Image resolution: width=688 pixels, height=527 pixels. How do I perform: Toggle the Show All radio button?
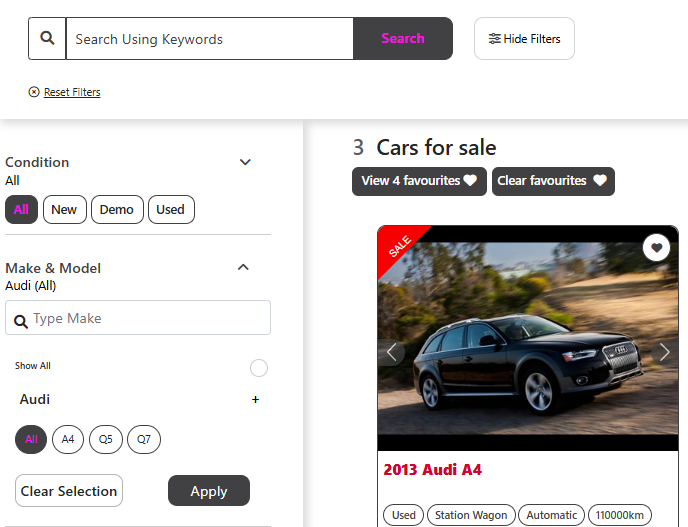pyautogui.click(x=259, y=368)
